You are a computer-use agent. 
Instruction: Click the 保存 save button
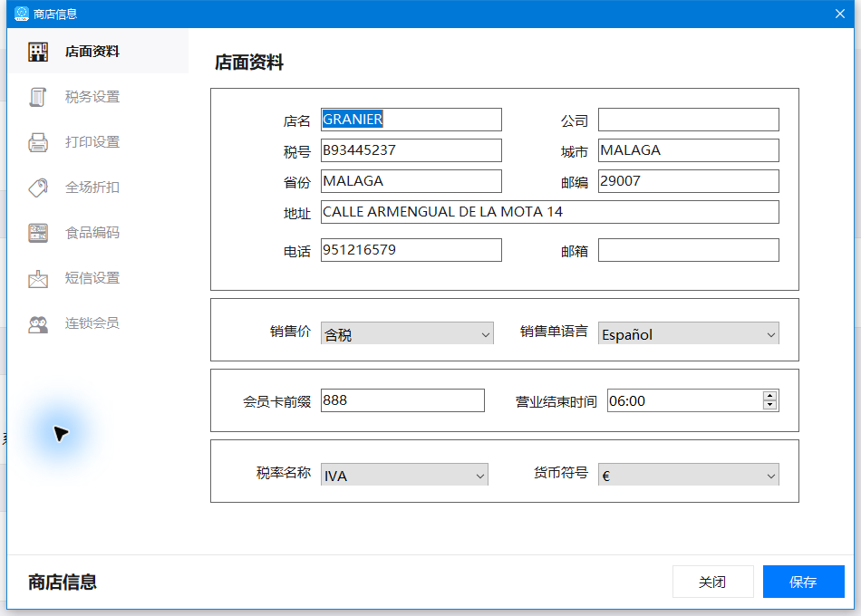[x=803, y=582]
